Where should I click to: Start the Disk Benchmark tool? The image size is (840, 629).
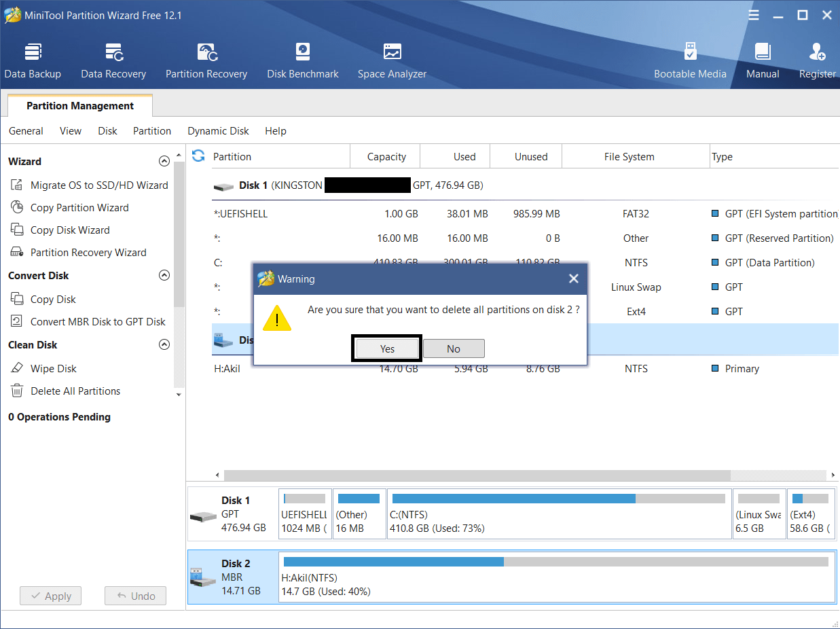pyautogui.click(x=302, y=61)
